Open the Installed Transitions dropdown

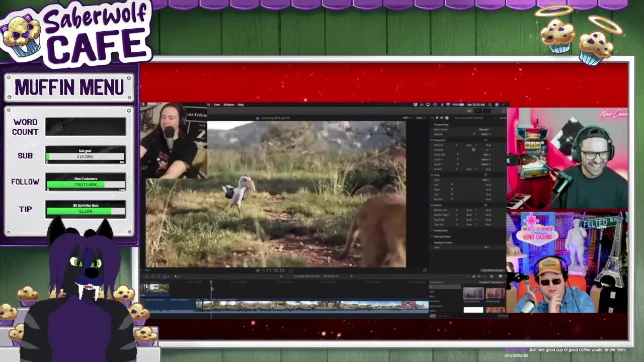click(492, 282)
